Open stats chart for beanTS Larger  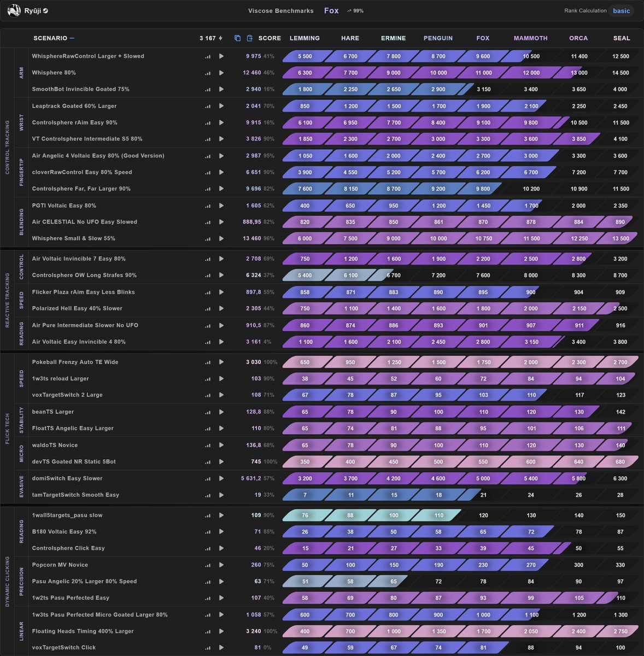[x=208, y=412]
